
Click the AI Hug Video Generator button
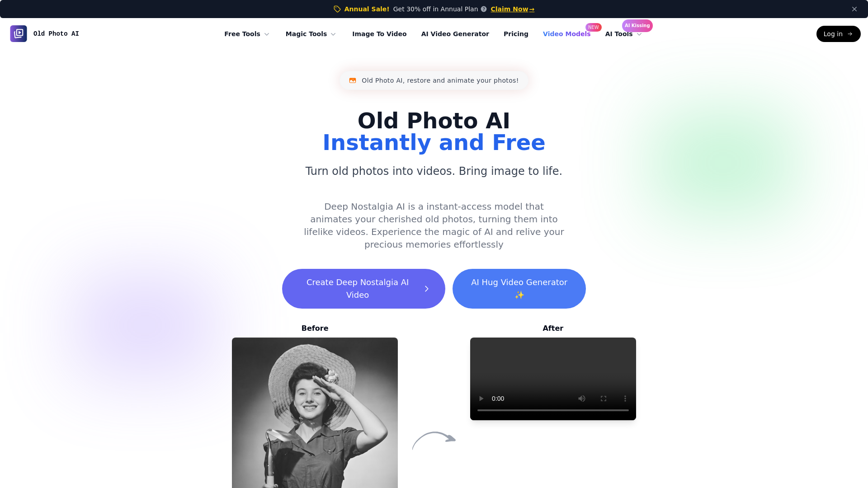coord(519,288)
